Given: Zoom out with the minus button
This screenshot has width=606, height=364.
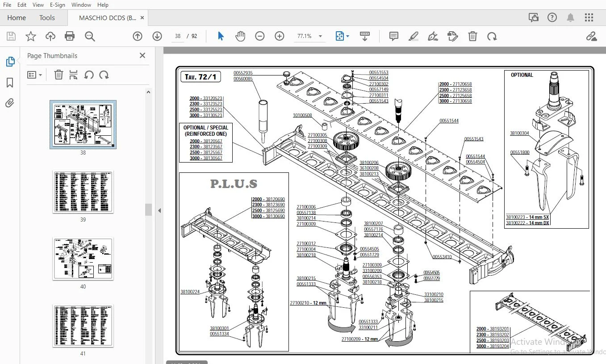Looking at the screenshot, I should tap(260, 36).
